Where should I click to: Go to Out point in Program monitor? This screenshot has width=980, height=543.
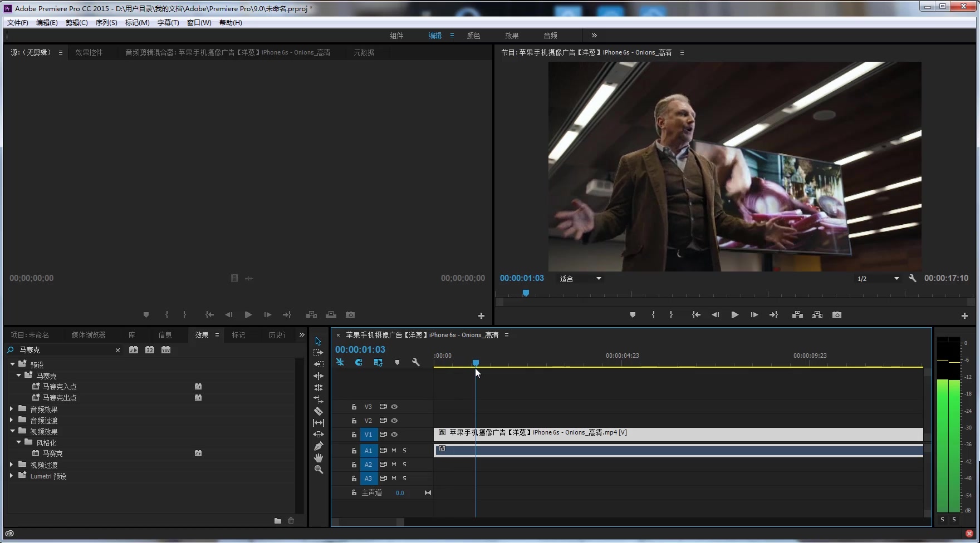point(773,315)
